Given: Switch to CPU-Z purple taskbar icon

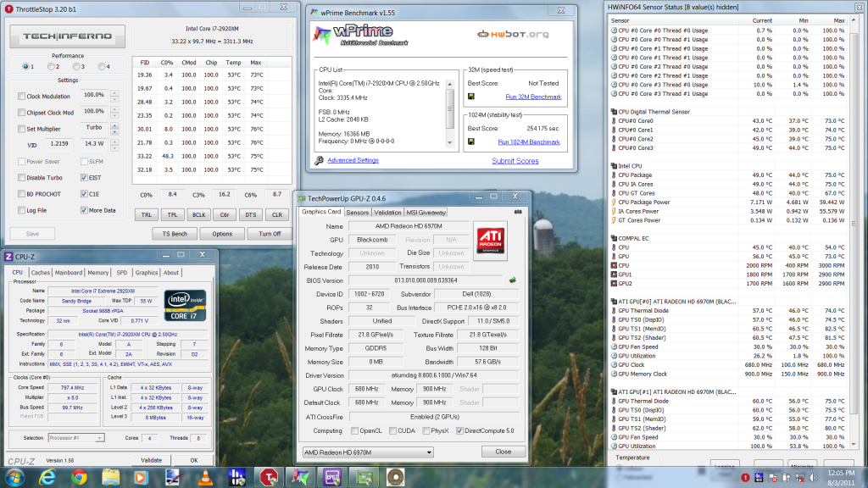Looking at the screenshot, I should 332,477.
